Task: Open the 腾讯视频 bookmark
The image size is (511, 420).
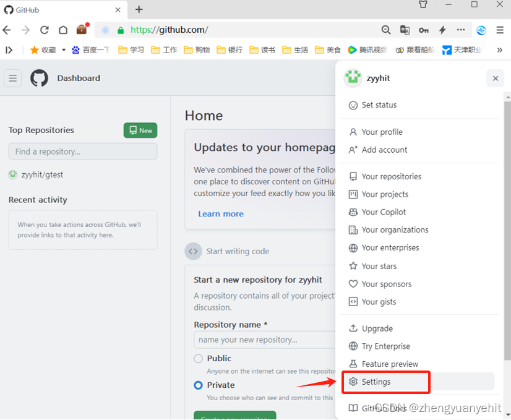Action: 367,50
